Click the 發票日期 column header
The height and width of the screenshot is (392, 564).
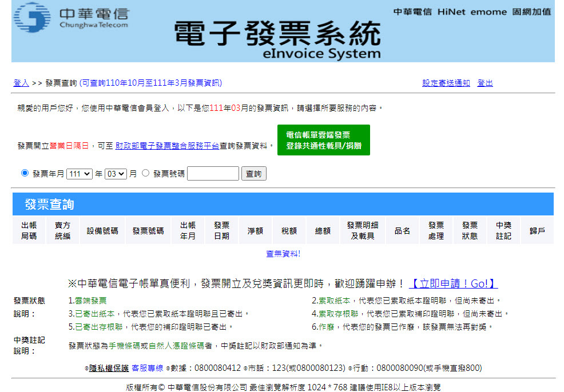(x=221, y=230)
